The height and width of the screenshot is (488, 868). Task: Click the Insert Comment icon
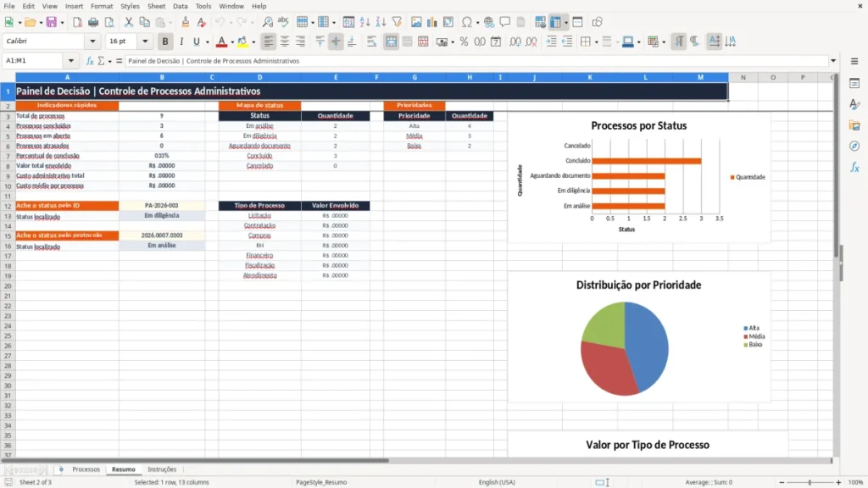click(505, 22)
